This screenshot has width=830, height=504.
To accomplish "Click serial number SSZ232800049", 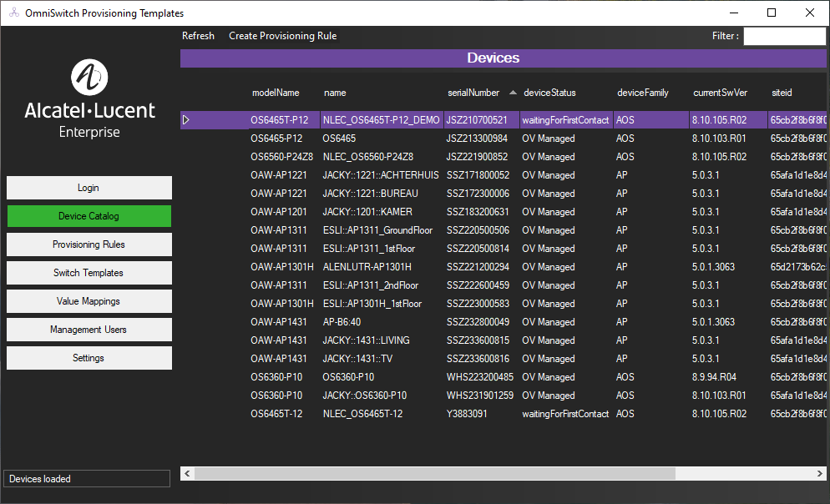I will 478,321.
